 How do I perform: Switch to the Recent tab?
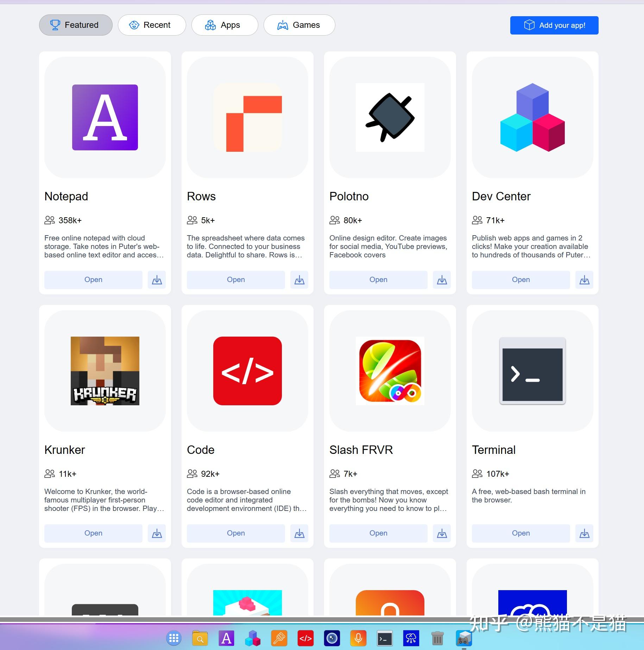coord(152,25)
